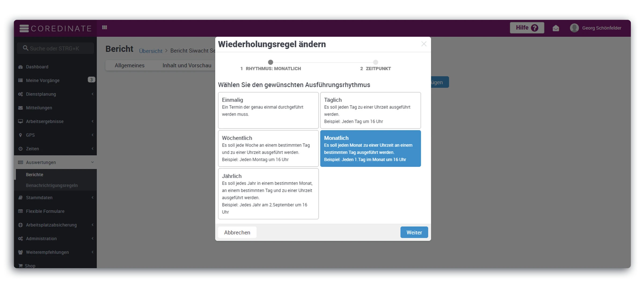Open the Mitteilungen menu entry

tap(55, 108)
